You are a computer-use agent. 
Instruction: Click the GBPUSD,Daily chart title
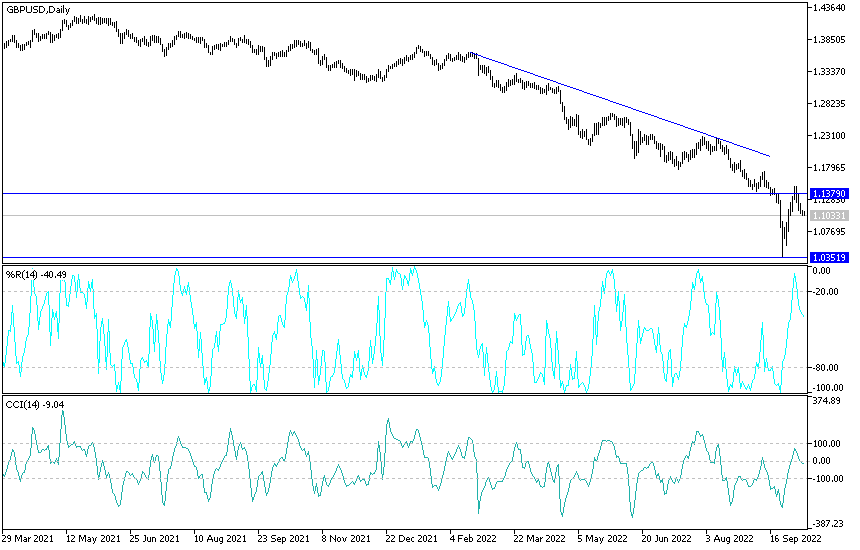[x=38, y=10]
